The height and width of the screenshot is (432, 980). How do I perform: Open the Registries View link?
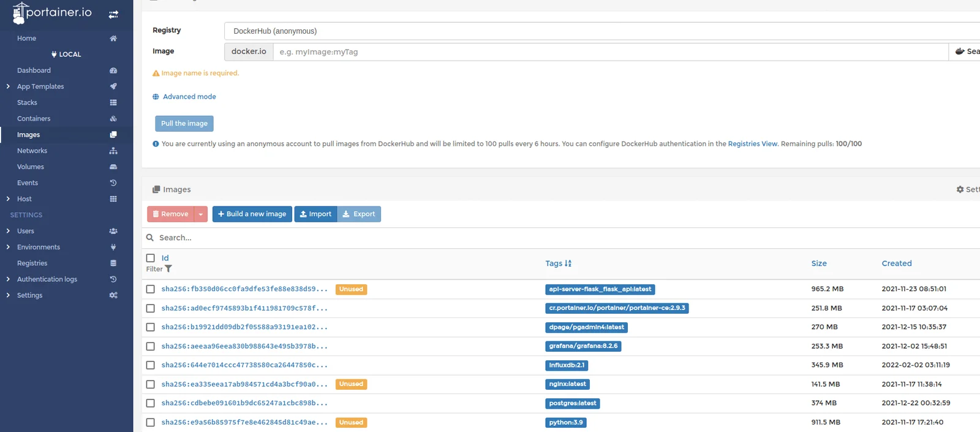(x=753, y=144)
